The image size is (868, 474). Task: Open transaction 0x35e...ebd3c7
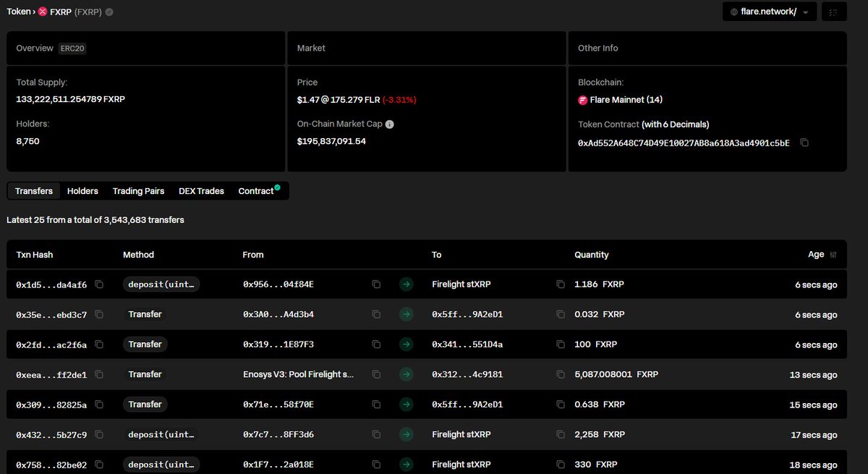point(51,315)
